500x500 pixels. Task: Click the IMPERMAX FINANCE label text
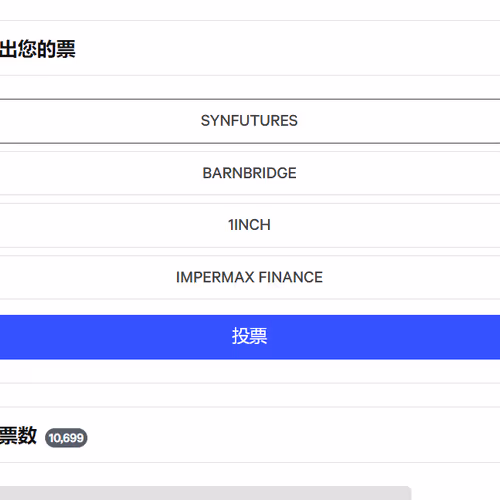pos(249,277)
